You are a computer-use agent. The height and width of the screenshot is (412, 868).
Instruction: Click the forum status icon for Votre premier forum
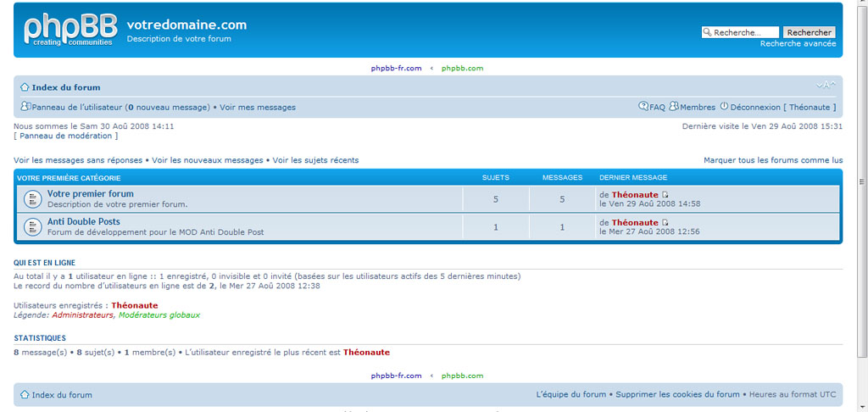pos(32,199)
